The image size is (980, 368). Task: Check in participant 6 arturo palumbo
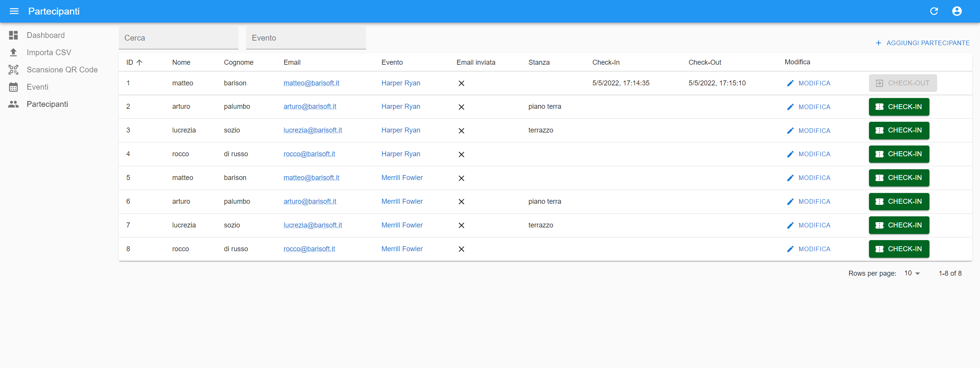(x=899, y=202)
